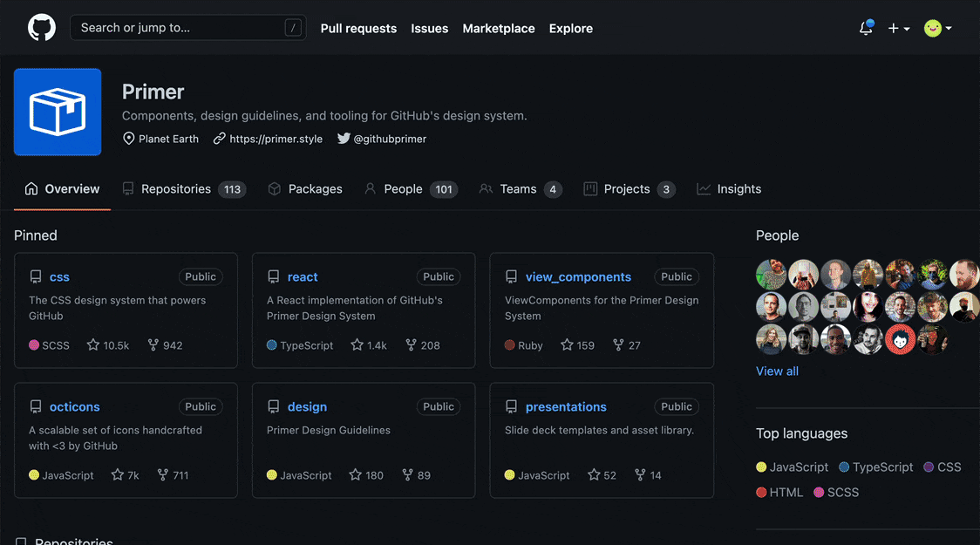The height and width of the screenshot is (545, 980).
Task: Open the react repository link
Action: 303,277
